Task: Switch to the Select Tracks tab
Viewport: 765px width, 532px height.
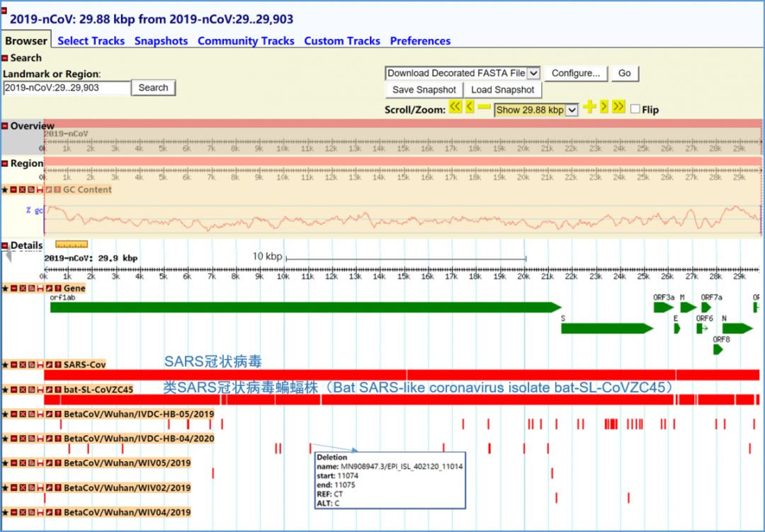Action: coord(91,41)
